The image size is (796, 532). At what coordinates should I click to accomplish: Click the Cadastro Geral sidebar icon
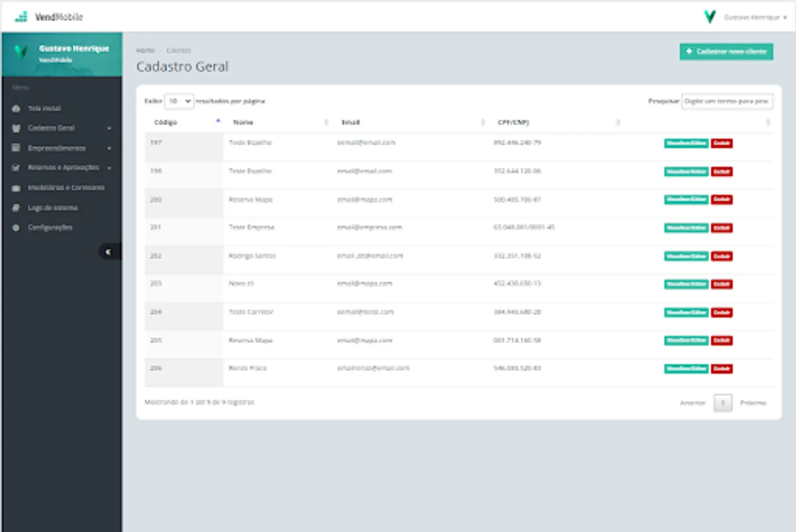(x=16, y=128)
